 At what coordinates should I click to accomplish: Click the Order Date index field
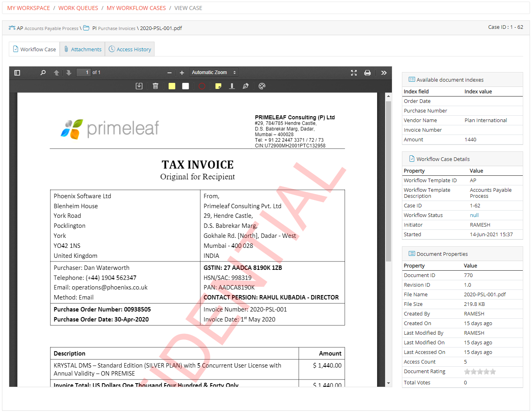pos(462,101)
